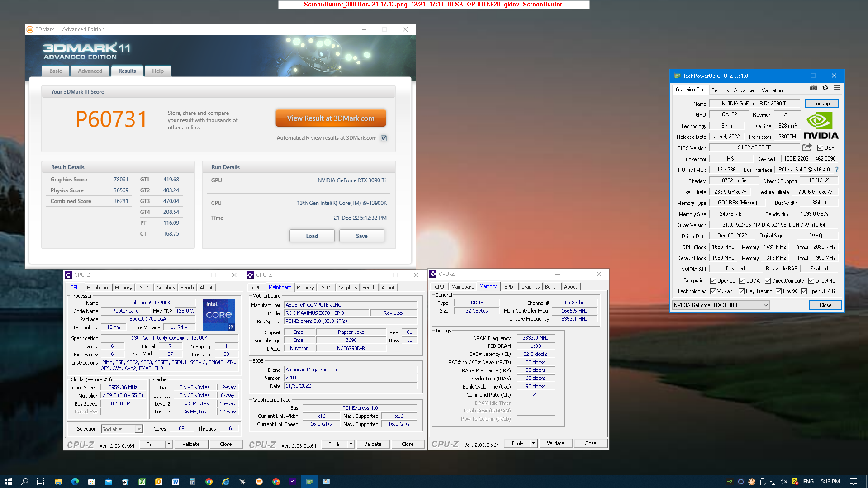Click Validate in Memory CPU-Z window
The height and width of the screenshot is (488, 868).
555,443
